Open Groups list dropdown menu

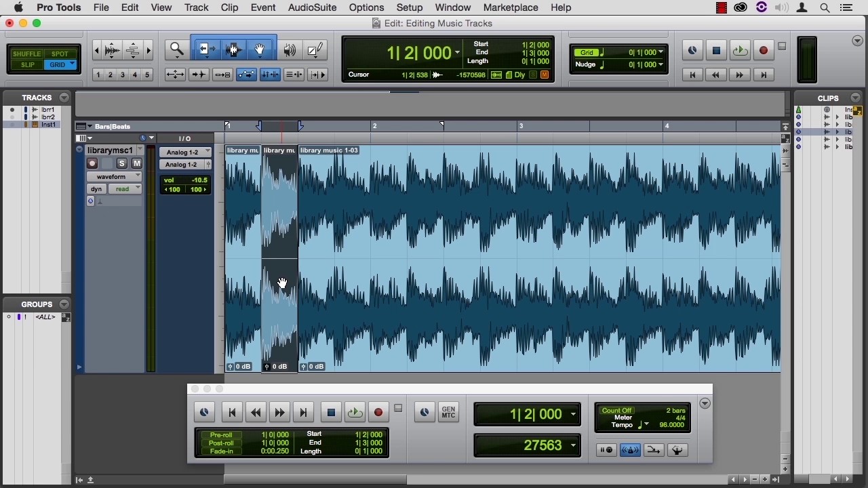pyautogui.click(x=64, y=304)
